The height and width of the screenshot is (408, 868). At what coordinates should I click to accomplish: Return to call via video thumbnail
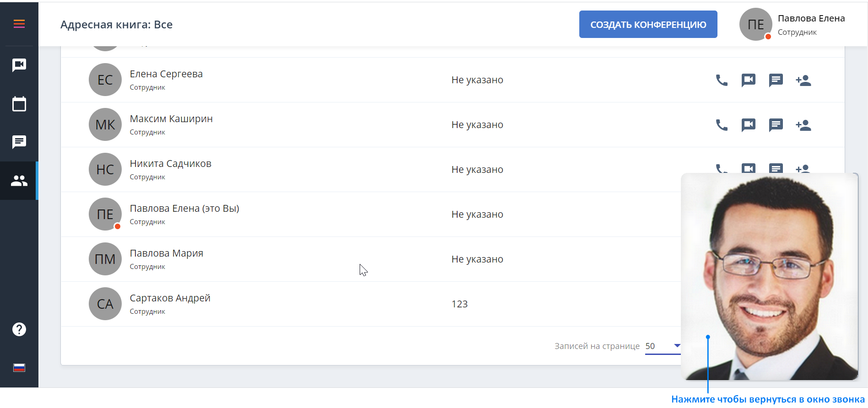[770, 277]
